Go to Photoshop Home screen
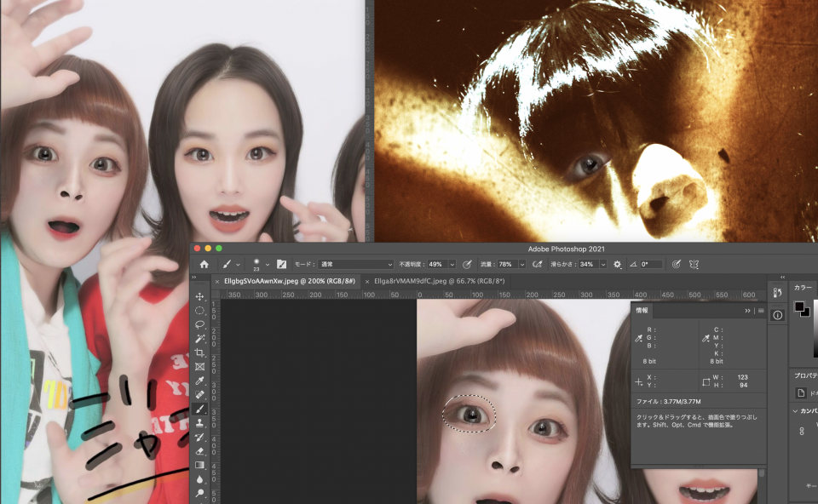The image size is (818, 504). click(x=204, y=264)
